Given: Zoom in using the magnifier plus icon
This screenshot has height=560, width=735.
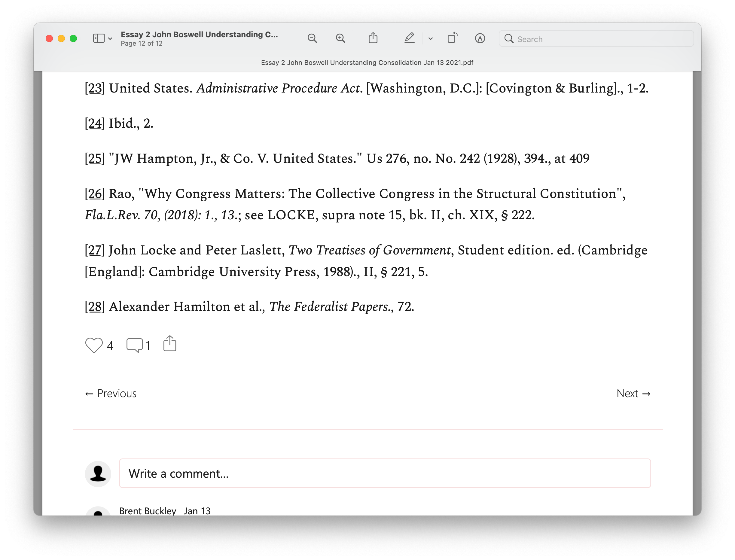Looking at the screenshot, I should pyautogui.click(x=340, y=38).
